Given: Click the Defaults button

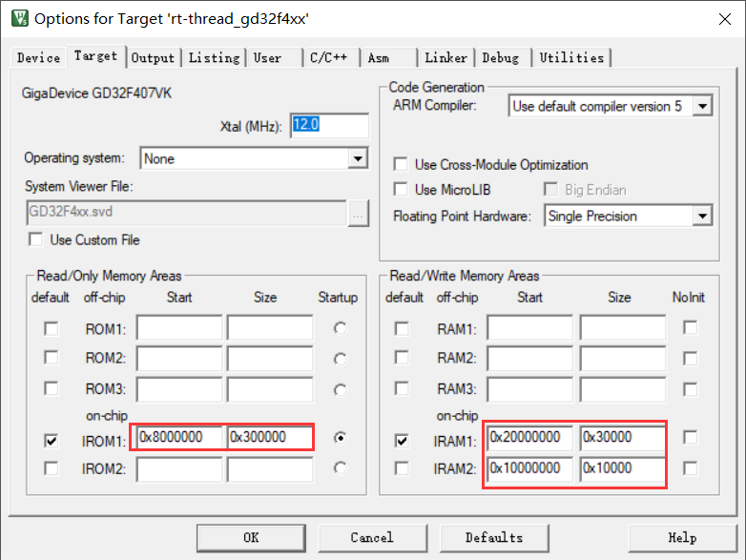Looking at the screenshot, I should (x=494, y=537).
